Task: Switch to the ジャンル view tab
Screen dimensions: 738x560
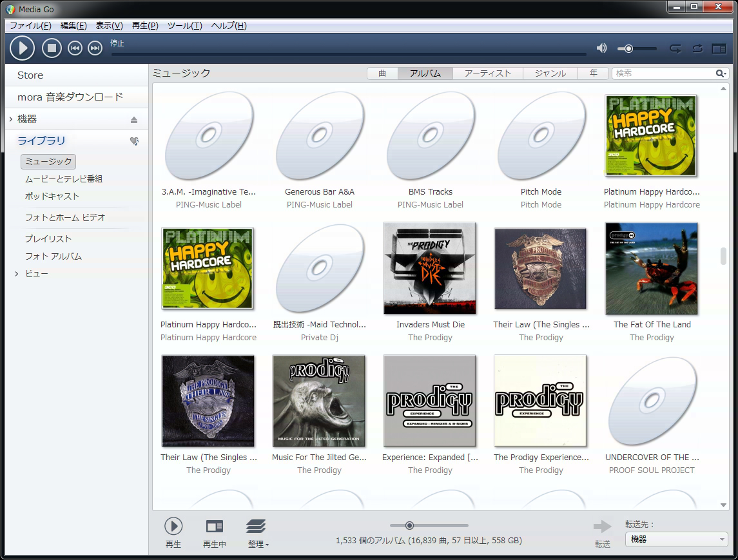Action: [x=550, y=73]
